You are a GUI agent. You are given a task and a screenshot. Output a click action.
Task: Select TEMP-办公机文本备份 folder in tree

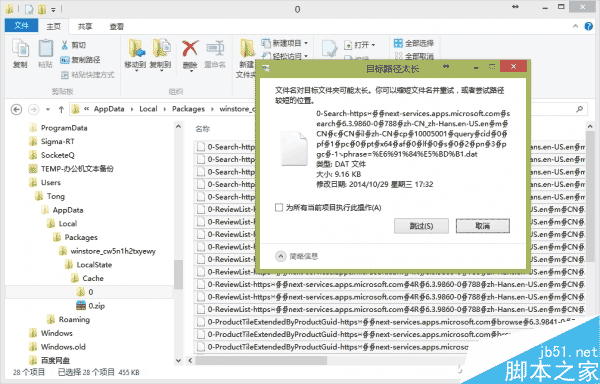72,169
